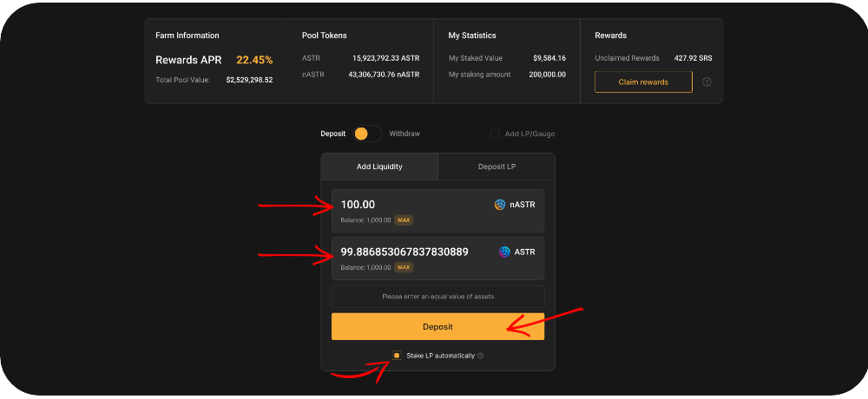The width and height of the screenshot is (868, 399).
Task: Toggle the Deposit/Withdraw switch
Action: [x=367, y=134]
